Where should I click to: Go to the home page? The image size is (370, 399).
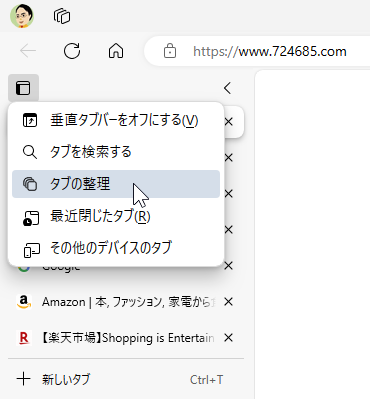(116, 51)
